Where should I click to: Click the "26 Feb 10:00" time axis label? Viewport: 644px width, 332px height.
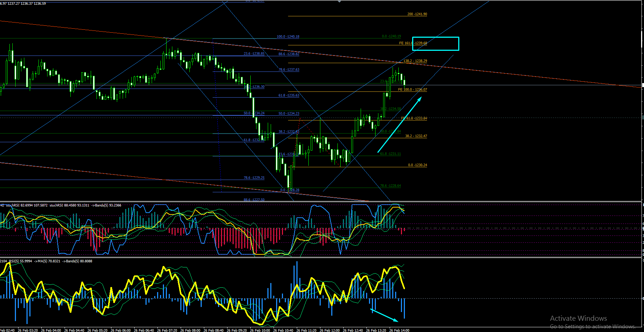coord(260,330)
